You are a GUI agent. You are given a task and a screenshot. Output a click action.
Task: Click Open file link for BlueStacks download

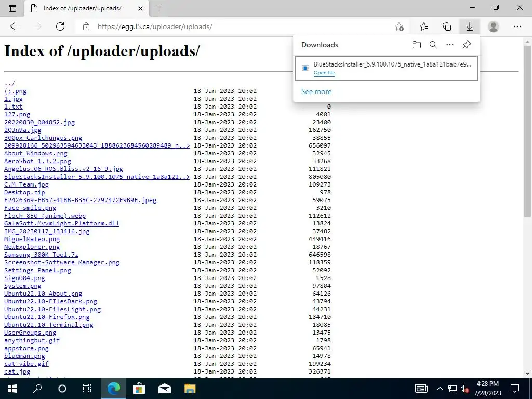pyautogui.click(x=324, y=73)
